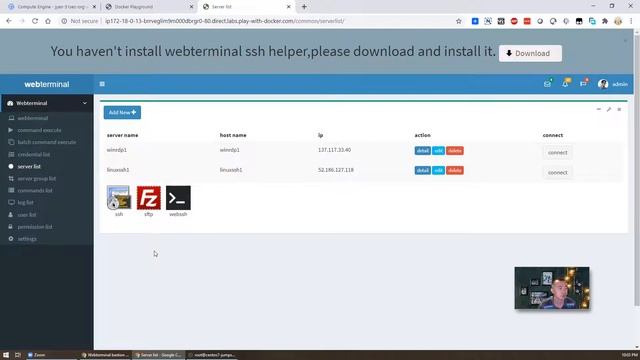Close the Server list browser tab
Image resolution: width=640 pixels, height=360 pixels.
[x=289, y=7]
